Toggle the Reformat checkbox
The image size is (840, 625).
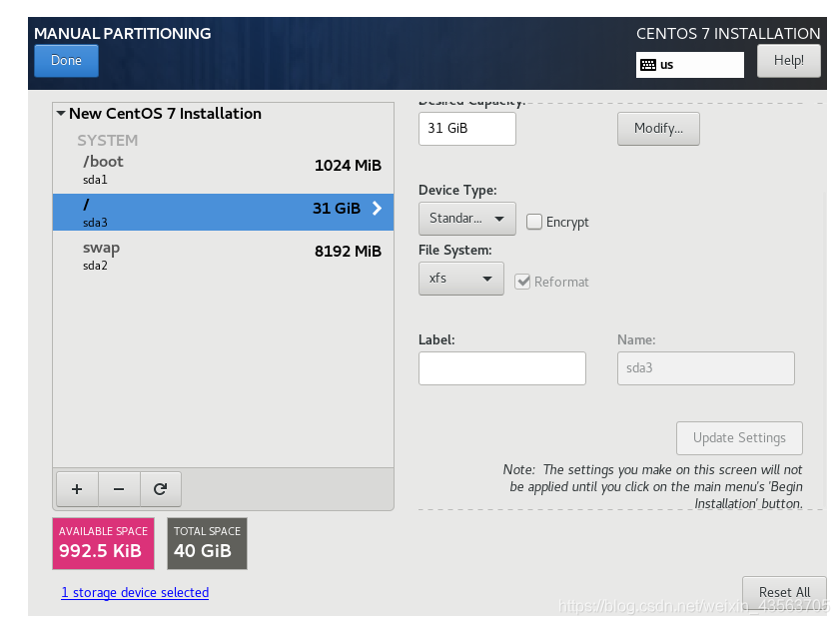(522, 282)
